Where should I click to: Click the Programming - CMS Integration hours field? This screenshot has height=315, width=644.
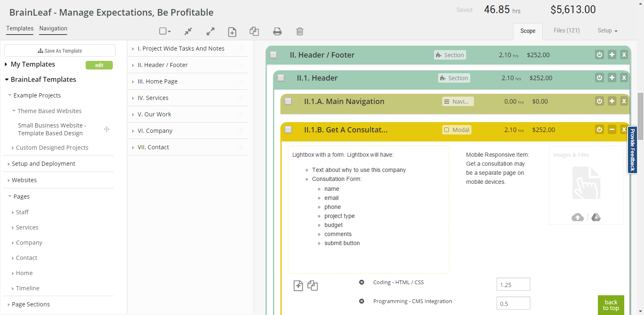(x=513, y=303)
